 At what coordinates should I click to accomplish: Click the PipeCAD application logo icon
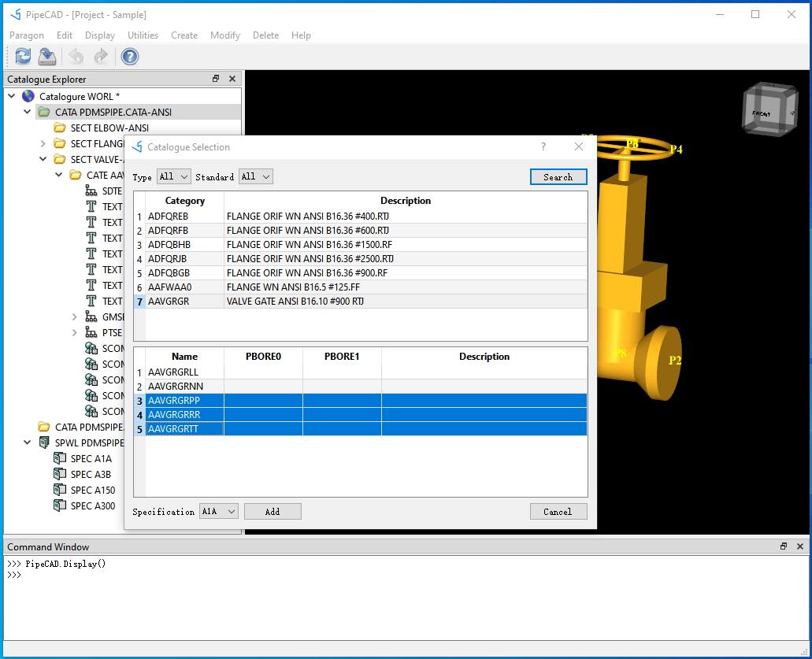(16, 14)
